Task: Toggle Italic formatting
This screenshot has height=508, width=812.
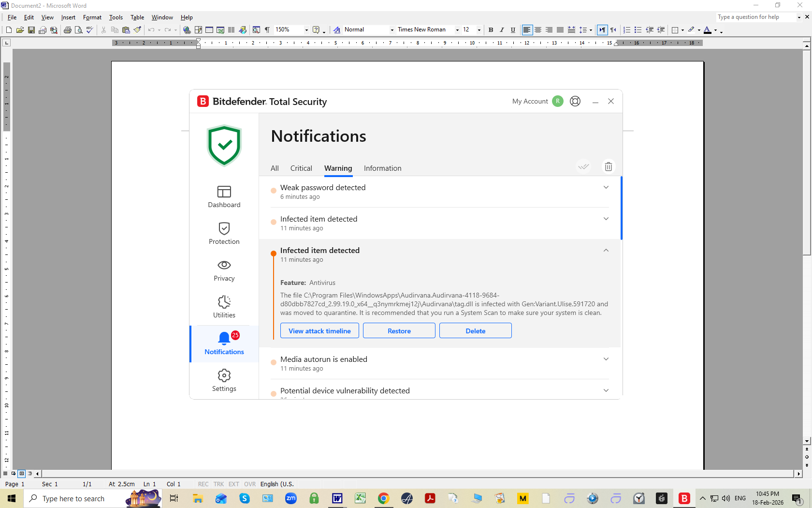Action: tap(502, 30)
